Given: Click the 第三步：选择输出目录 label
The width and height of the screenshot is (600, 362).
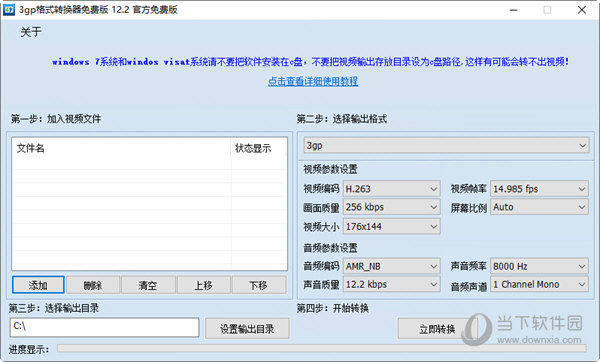Looking at the screenshot, I should 54,308.
